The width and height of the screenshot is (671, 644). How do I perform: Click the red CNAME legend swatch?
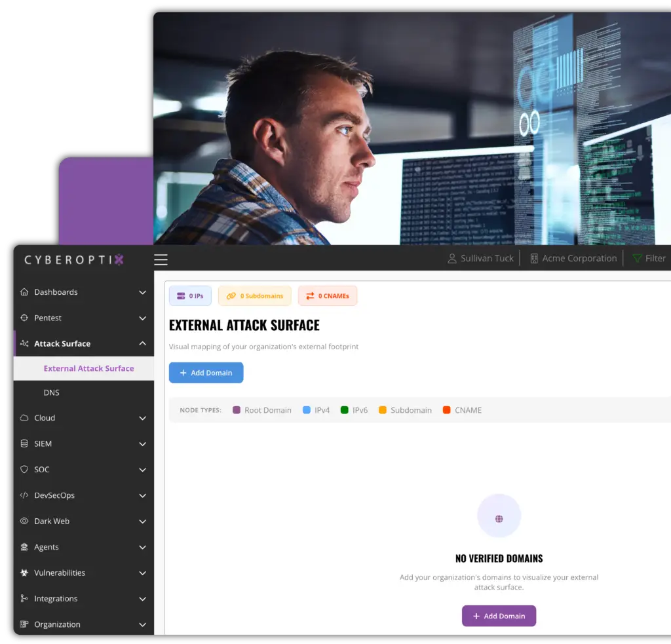pyautogui.click(x=447, y=410)
